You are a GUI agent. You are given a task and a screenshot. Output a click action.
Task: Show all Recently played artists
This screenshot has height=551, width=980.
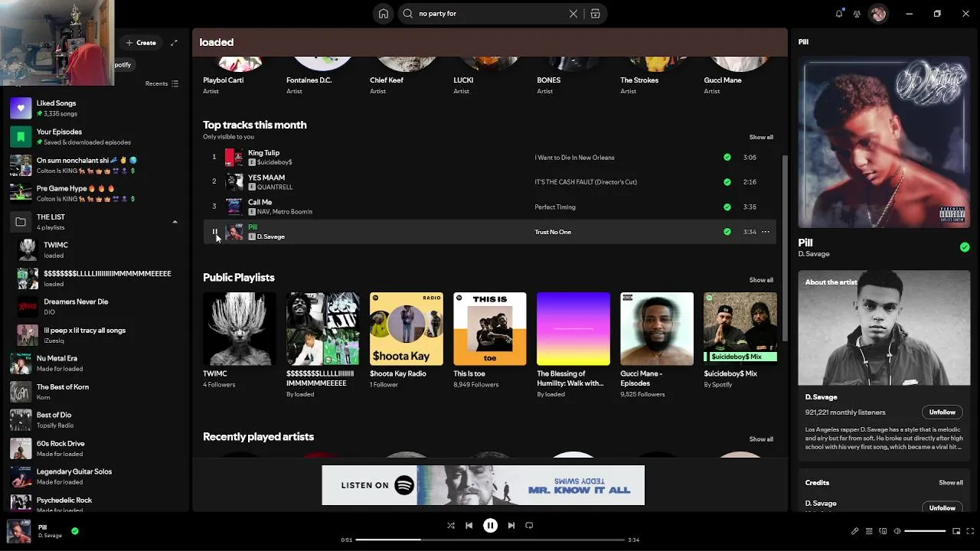(x=761, y=439)
